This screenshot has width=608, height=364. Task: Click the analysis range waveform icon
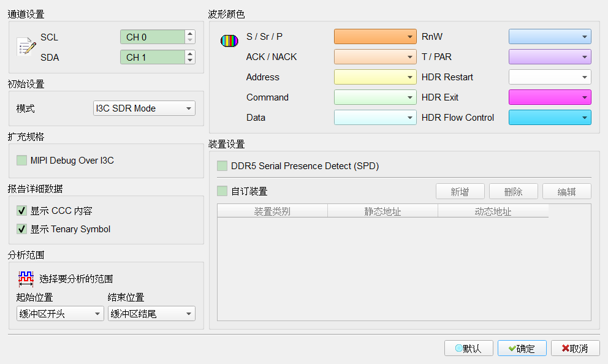pyautogui.click(x=26, y=279)
